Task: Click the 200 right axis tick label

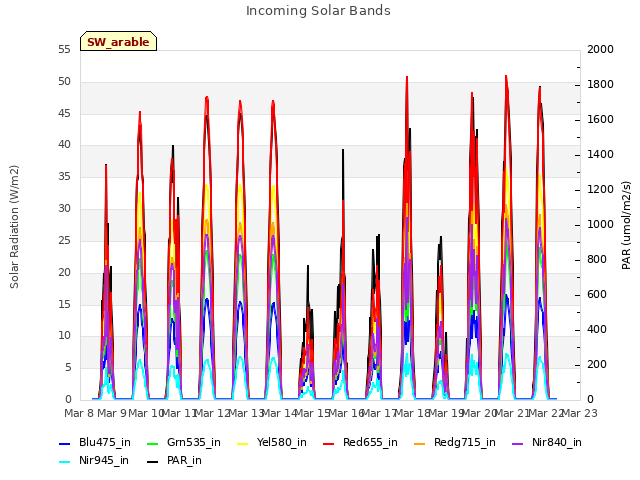Action: click(597, 365)
